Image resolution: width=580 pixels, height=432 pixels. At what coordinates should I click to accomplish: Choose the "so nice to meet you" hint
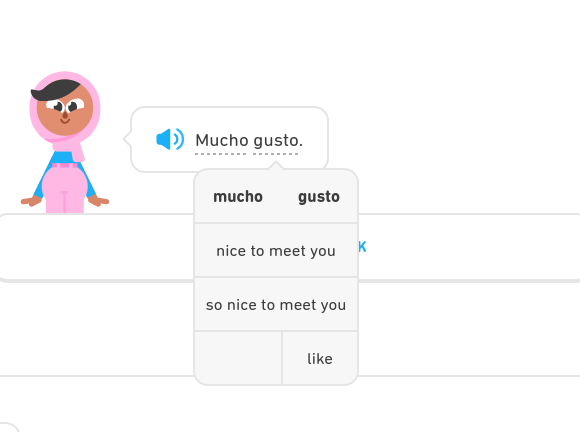click(276, 304)
